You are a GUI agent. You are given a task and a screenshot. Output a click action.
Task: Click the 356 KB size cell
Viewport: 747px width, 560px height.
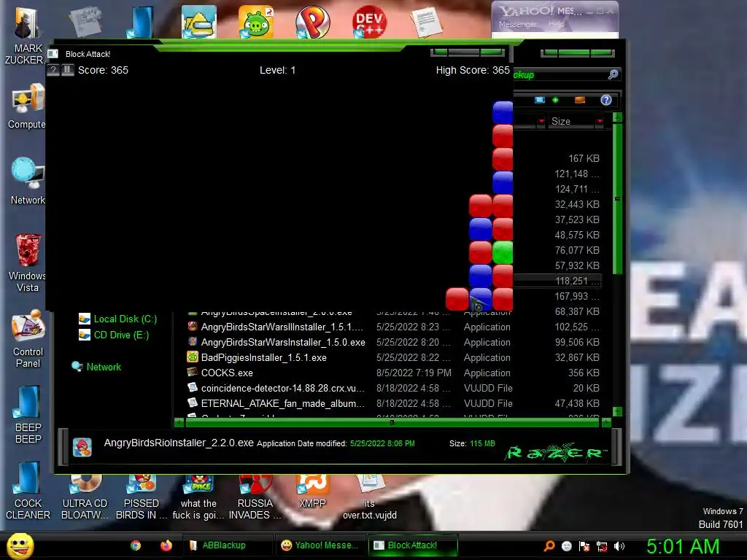584,373
